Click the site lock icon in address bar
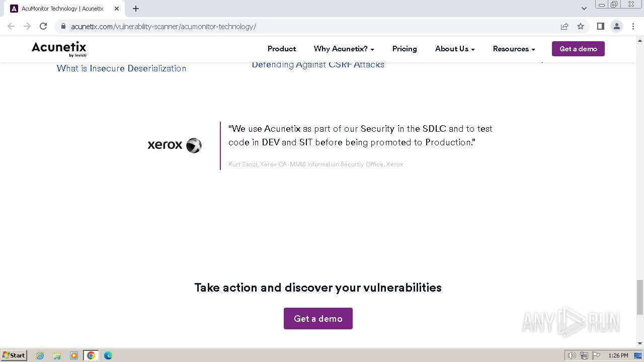644x362 pixels. tap(63, 27)
